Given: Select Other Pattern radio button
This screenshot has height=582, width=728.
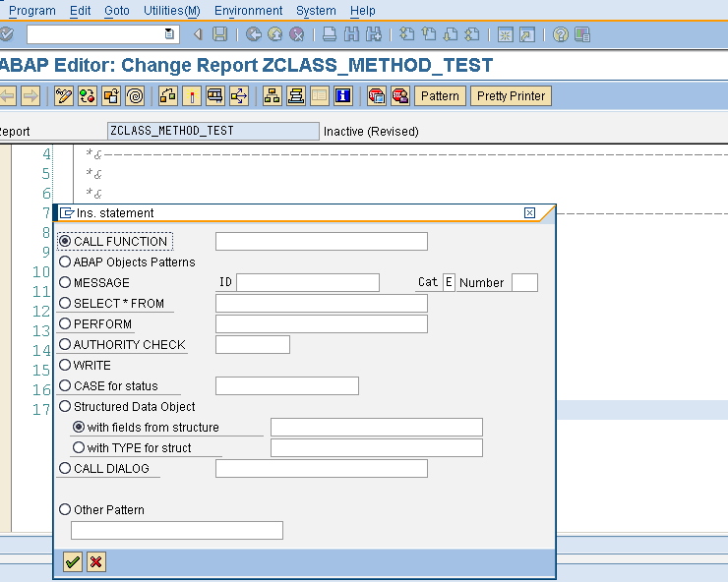Looking at the screenshot, I should point(65,509).
